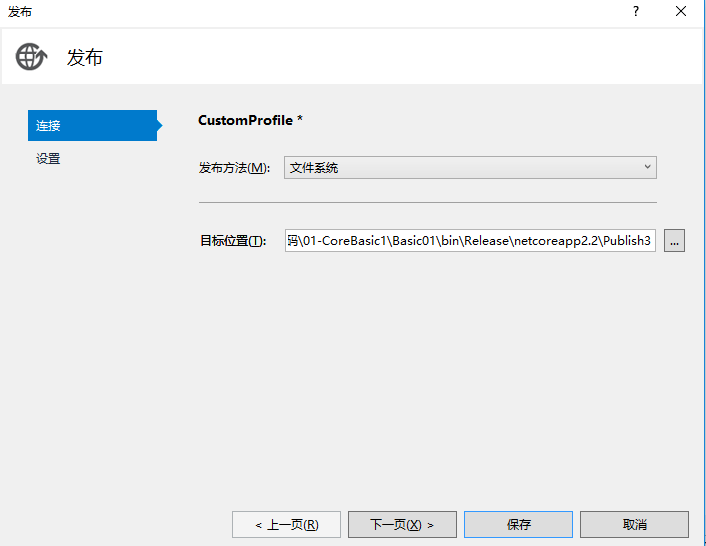
Task: Switch to the 设置 tab
Action: click(48, 158)
